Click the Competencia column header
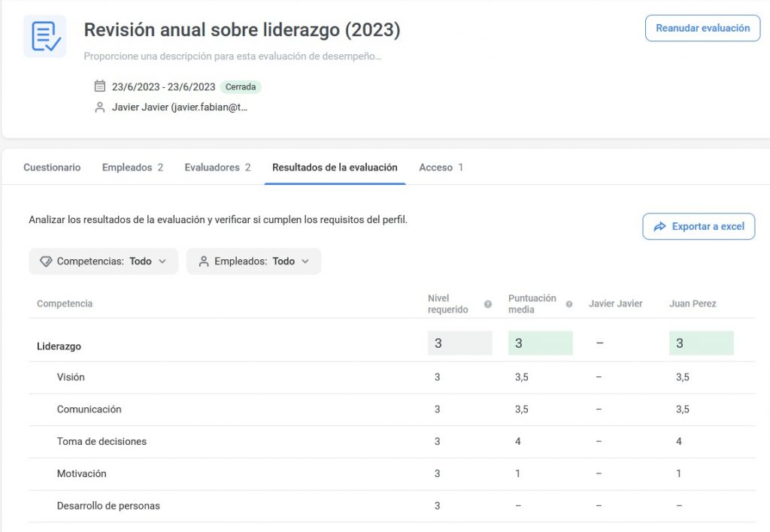Image resolution: width=770 pixels, height=532 pixels. [65, 304]
